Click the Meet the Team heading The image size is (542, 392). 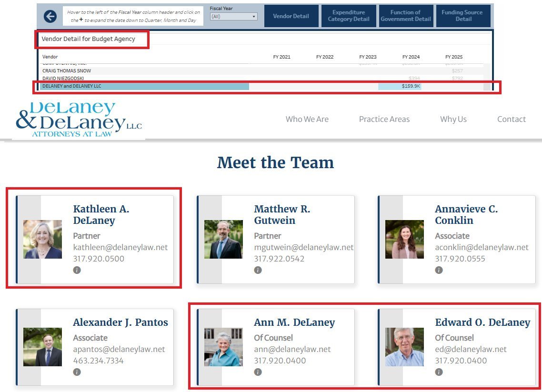[x=275, y=162]
